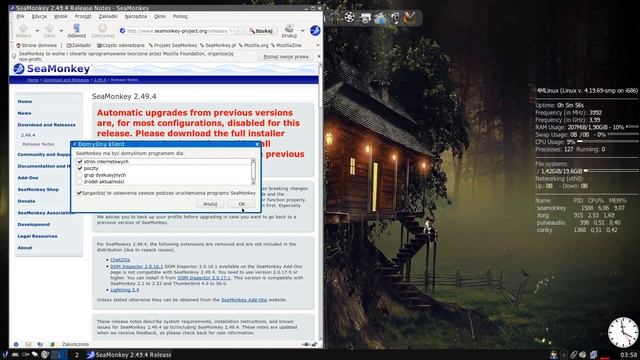
Task: Dismiss the notification bar with its X
Action: point(319,57)
